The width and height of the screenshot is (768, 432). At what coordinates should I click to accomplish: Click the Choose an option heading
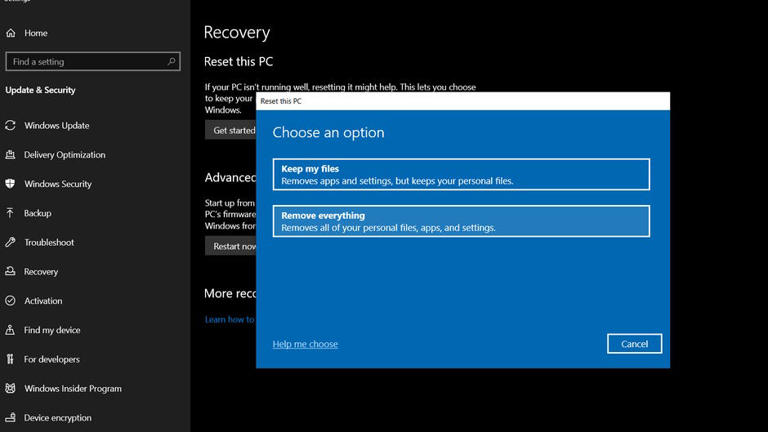329,132
